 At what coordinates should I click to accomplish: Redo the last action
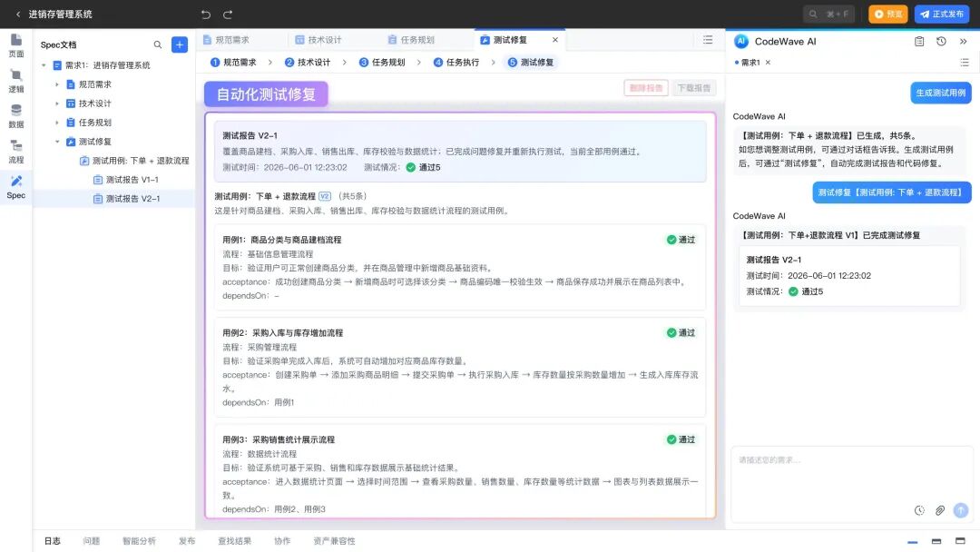point(228,14)
